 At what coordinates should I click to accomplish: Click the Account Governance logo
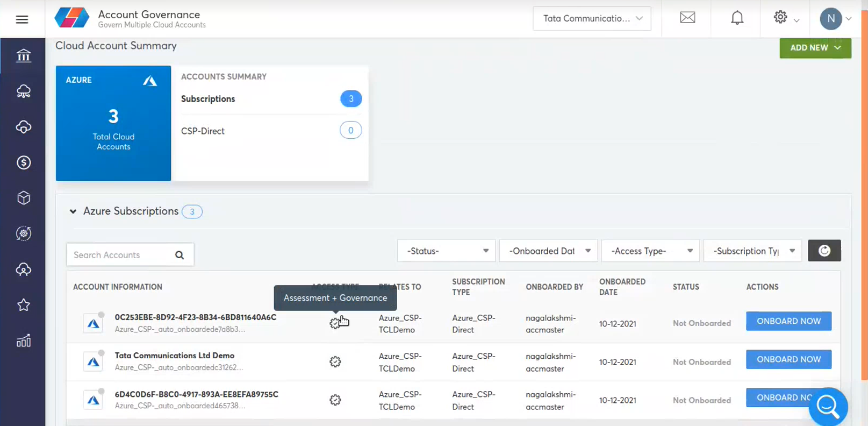click(72, 18)
